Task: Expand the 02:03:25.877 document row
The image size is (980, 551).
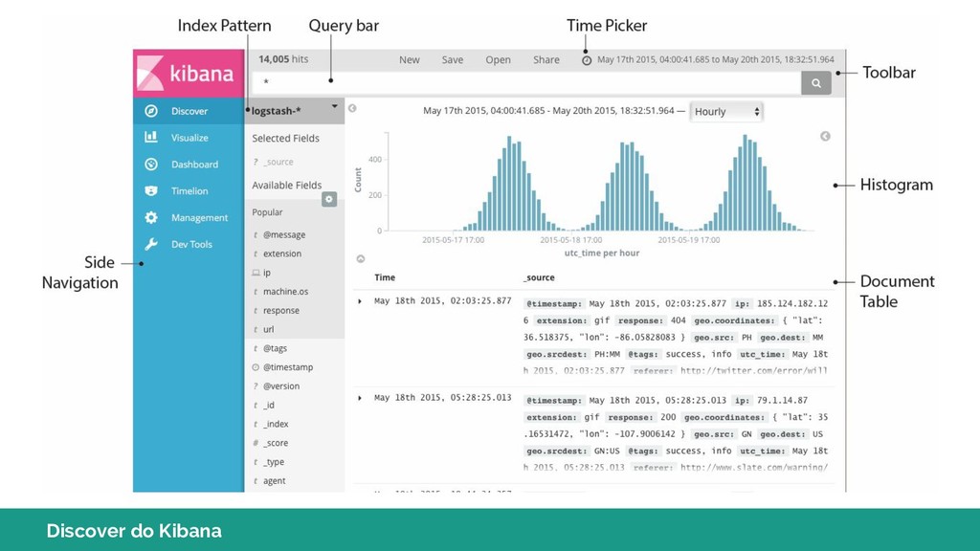Action: [x=360, y=301]
